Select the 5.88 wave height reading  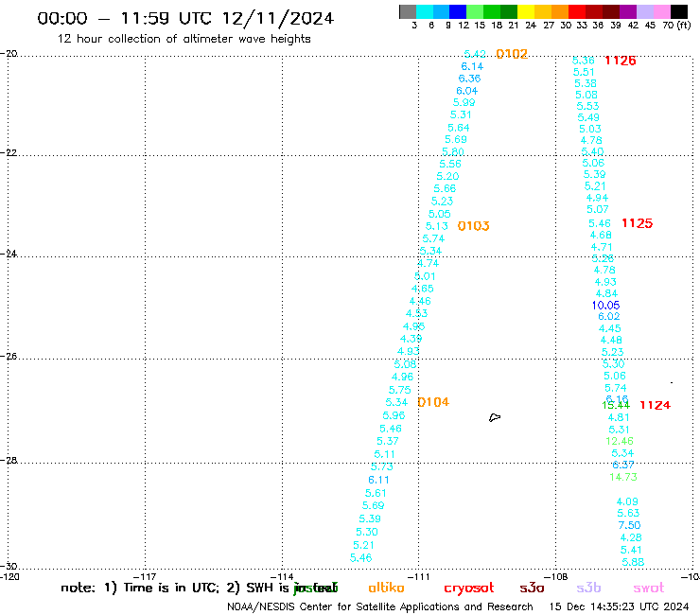(x=633, y=562)
